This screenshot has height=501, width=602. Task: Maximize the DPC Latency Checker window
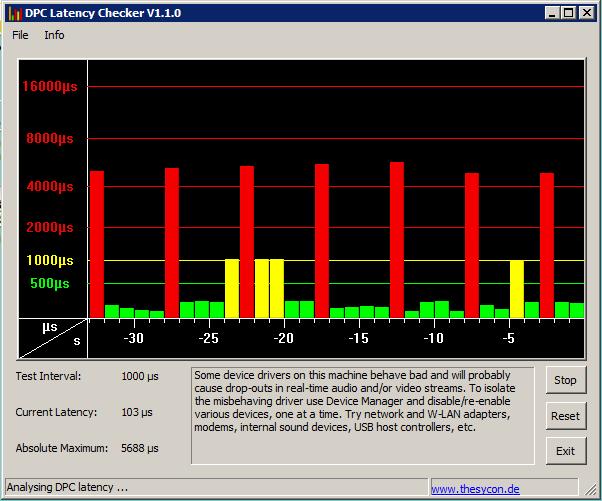click(x=568, y=13)
